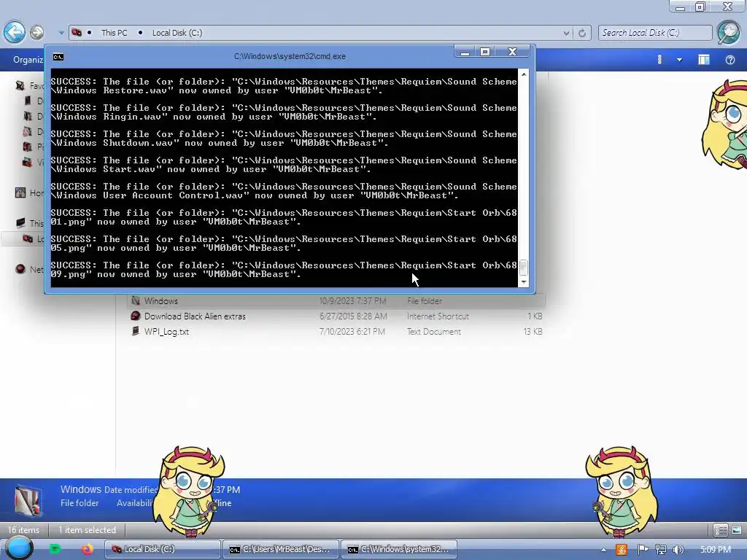Launch Firefox from the taskbar
This screenshot has width=747, height=560.
[88, 549]
